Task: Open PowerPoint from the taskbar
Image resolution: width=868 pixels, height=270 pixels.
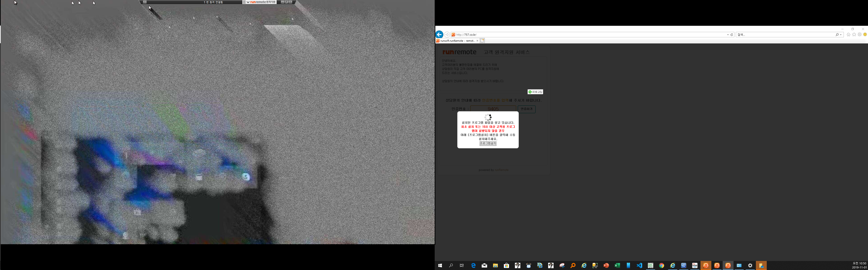Action: pos(606,266)
